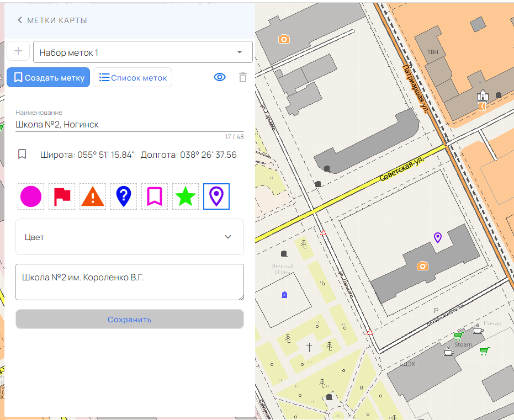Click the 'Список меток' button
Image resolution: width=514 pixels, height=420 pixels.
(132, 77)
